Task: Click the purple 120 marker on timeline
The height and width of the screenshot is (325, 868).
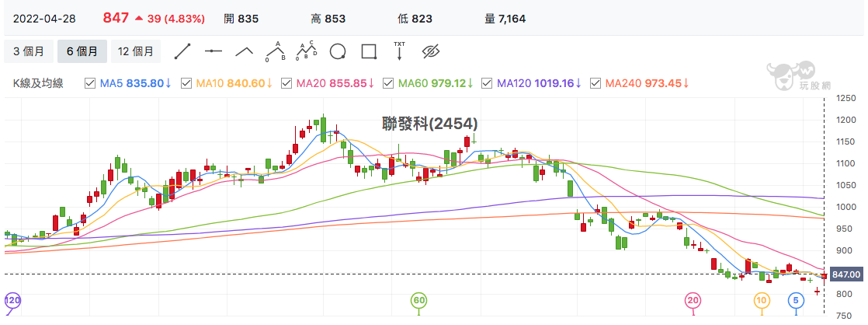Action: (x=12, y=301)
